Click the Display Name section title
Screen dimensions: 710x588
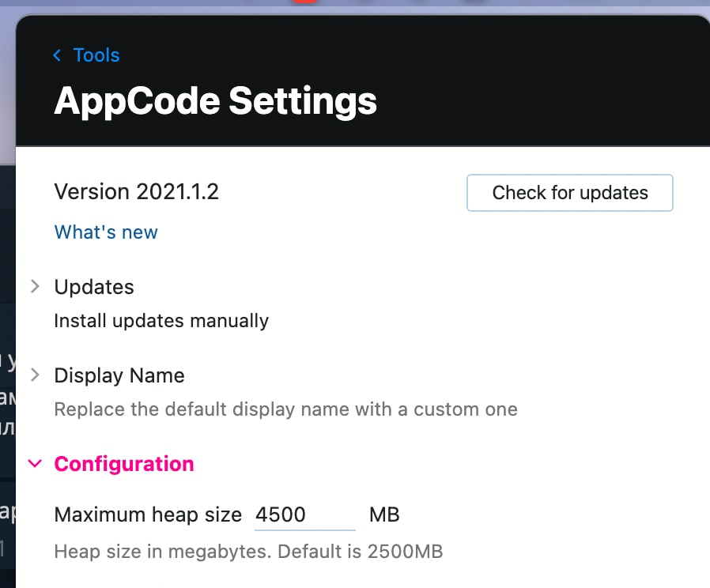pyautogui.click(x=119, y=375)
